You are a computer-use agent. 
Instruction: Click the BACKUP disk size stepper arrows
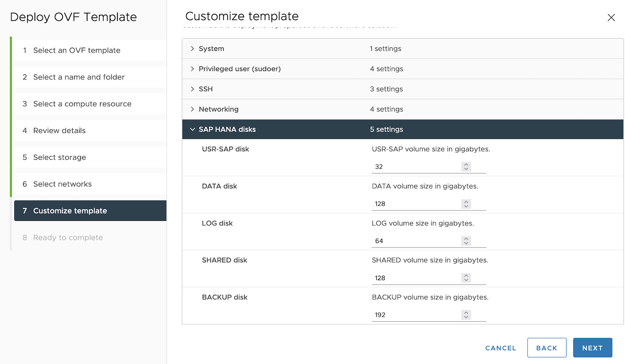466,315
